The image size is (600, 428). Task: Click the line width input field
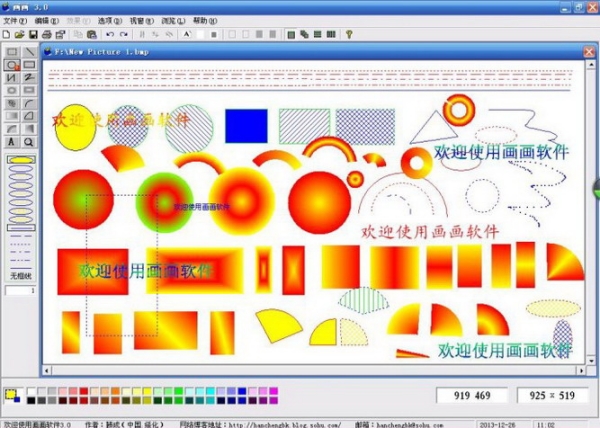pos(20,290)
